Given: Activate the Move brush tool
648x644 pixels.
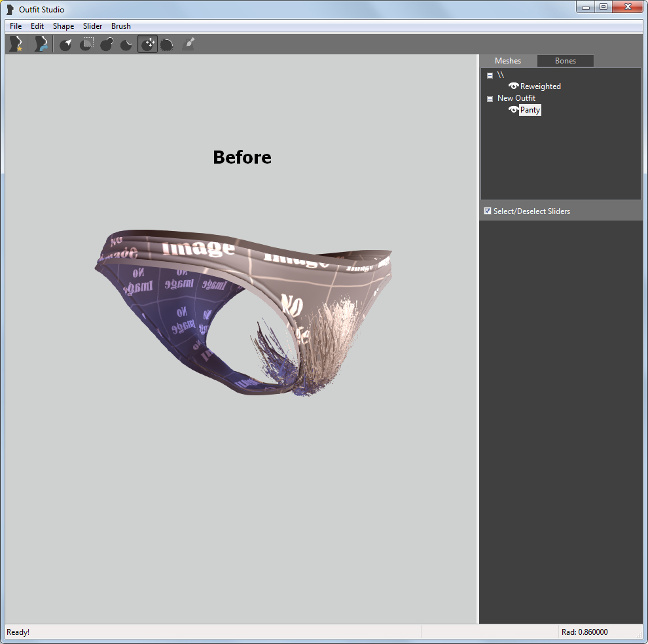Looking at the screenshot, I should click(x=147, y=45).
